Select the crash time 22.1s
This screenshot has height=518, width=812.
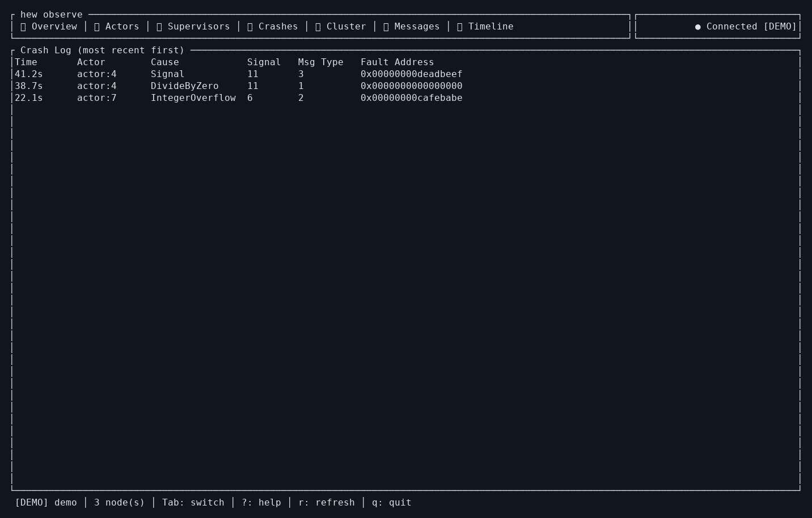coord(29,98)
